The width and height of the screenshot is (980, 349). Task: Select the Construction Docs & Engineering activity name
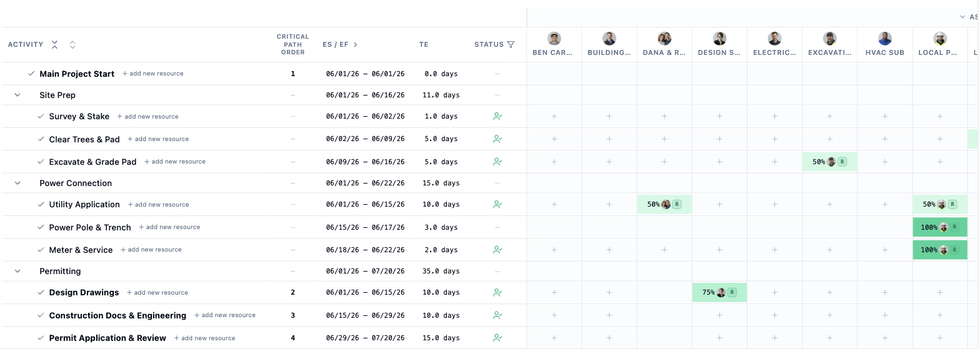pos(117,315)
